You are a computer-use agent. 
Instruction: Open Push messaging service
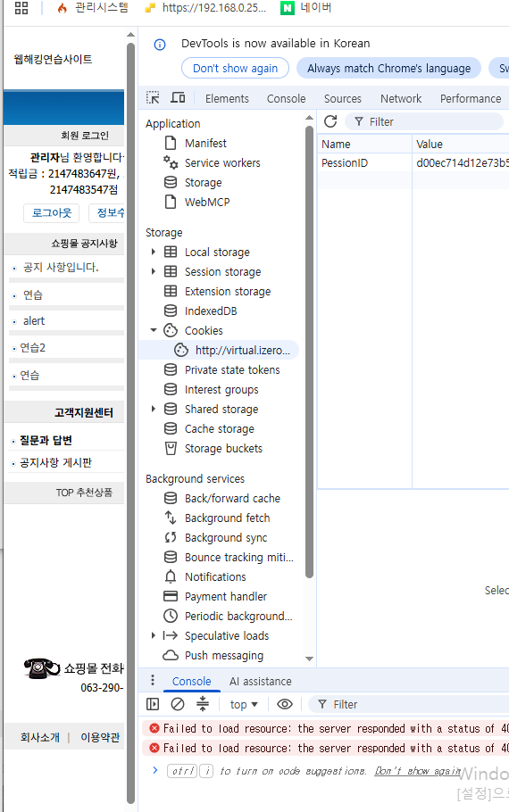point(224,656)
